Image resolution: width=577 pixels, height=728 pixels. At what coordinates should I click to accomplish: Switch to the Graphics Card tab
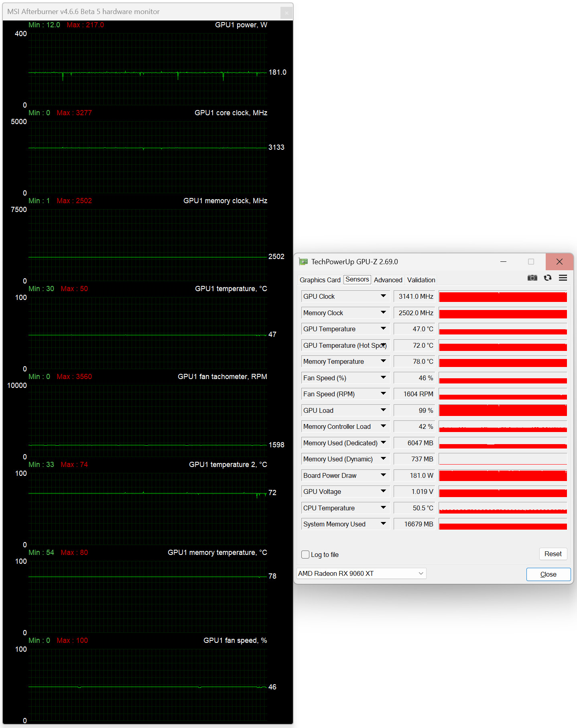click(x=320, y=280)
